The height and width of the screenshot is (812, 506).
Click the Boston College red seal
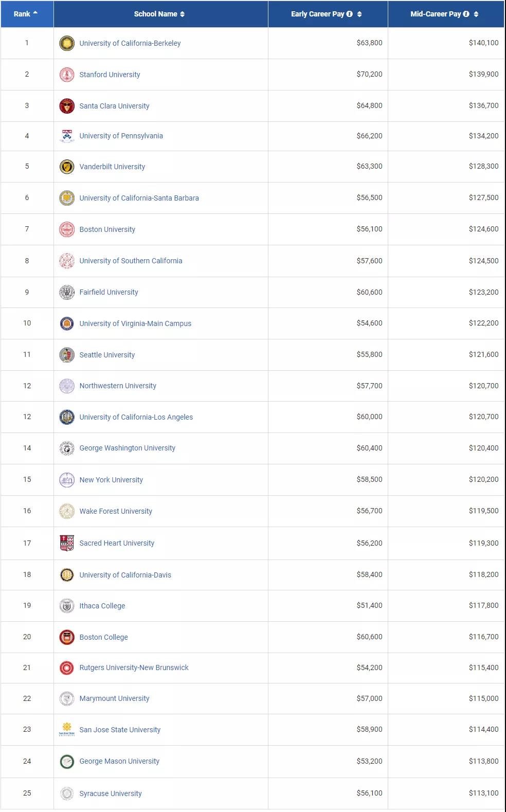67,637
